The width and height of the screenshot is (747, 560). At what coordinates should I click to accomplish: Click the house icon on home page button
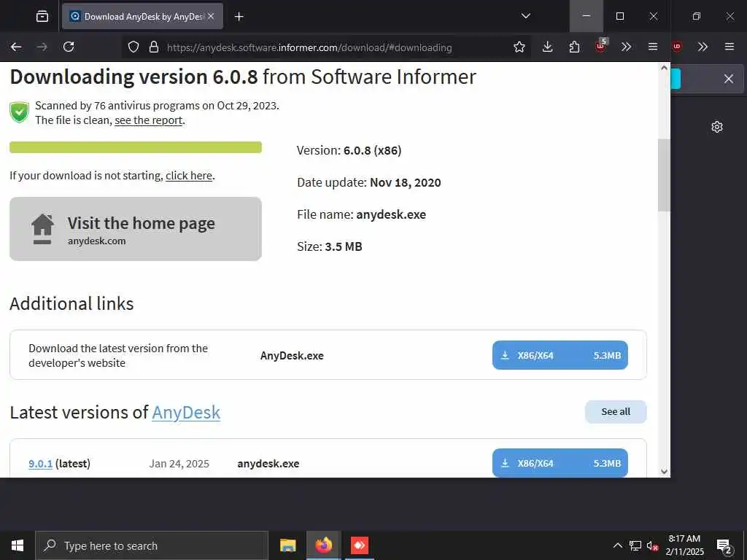pyautogui.click(x=42, y=229)
